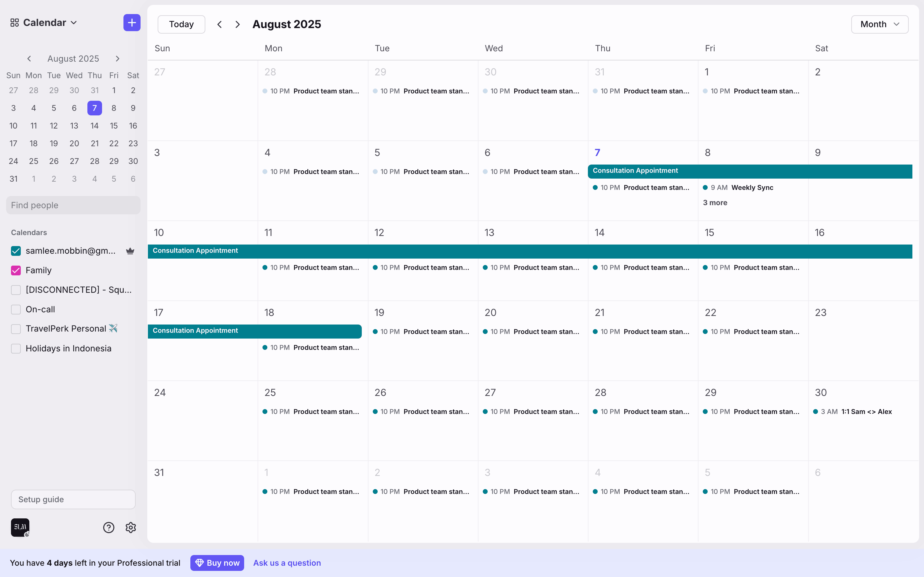This screenshot has height=577, width=924.
Task: Open the Setup guide
Action: point(73,499)
